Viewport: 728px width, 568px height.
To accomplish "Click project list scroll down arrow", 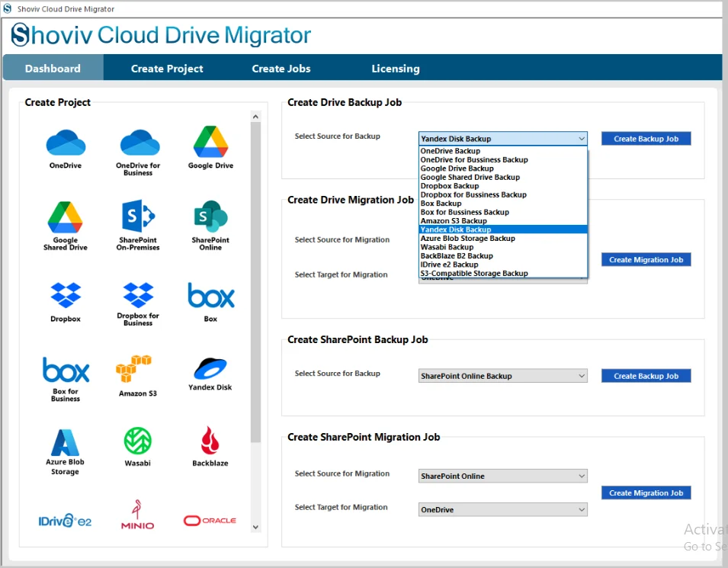I will point(255,527).
